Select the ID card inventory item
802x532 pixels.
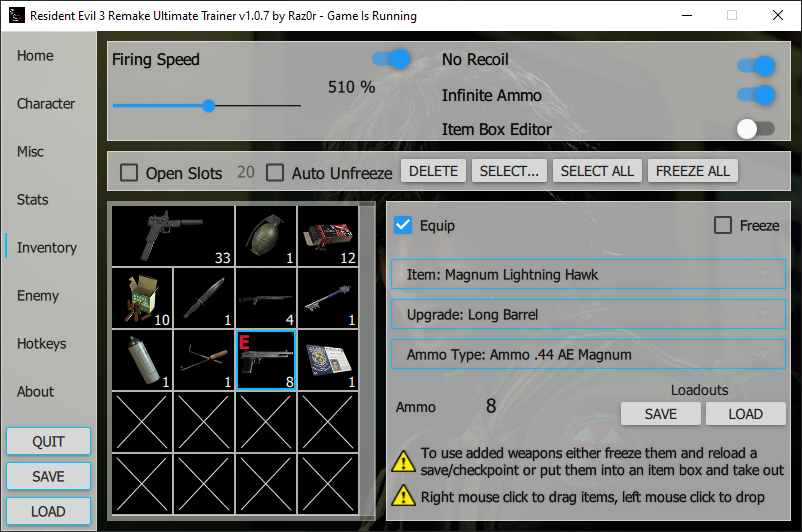click(327, 359)
